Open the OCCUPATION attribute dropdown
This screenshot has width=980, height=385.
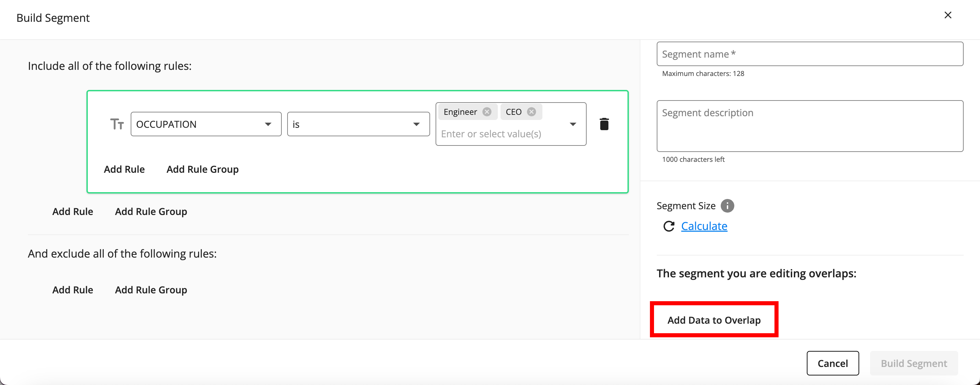point(206,124)
